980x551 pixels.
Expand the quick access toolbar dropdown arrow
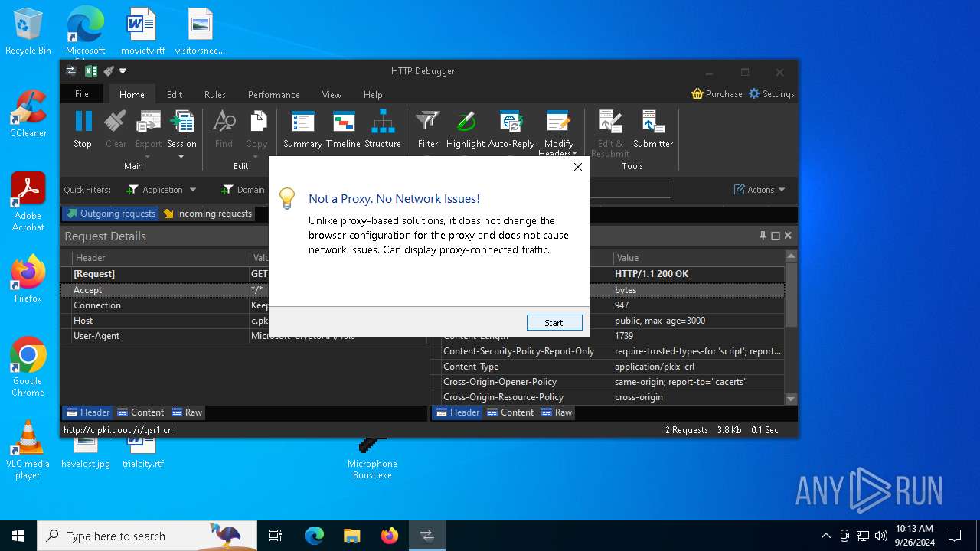tap(122, 71)
